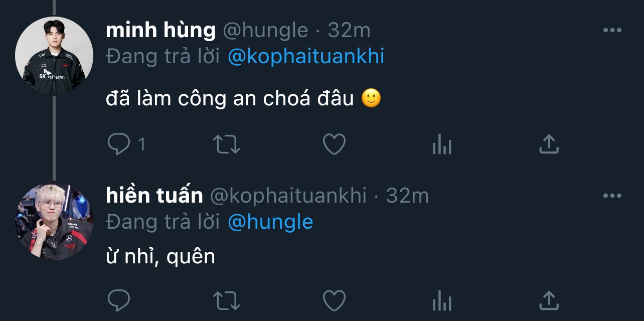Open the @kophaituankhi mention link
The height and width of the screenshot is (321, 644).
[x=306, y=57]
